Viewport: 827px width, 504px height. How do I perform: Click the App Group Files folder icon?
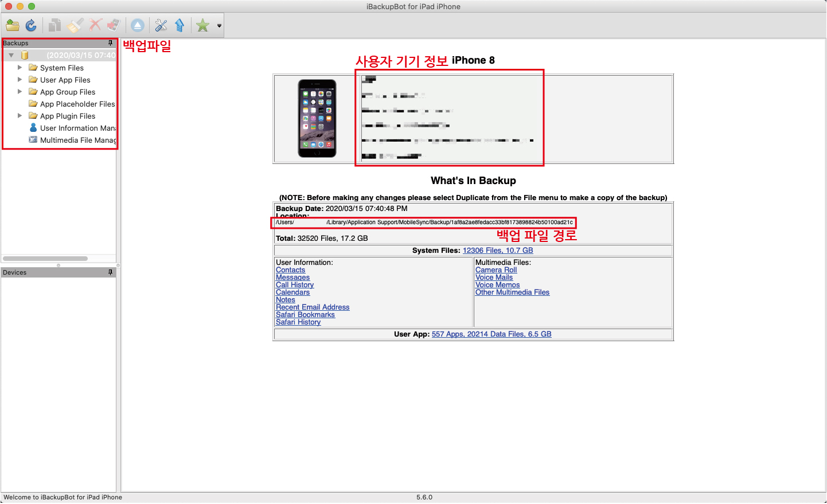point(33,92)
